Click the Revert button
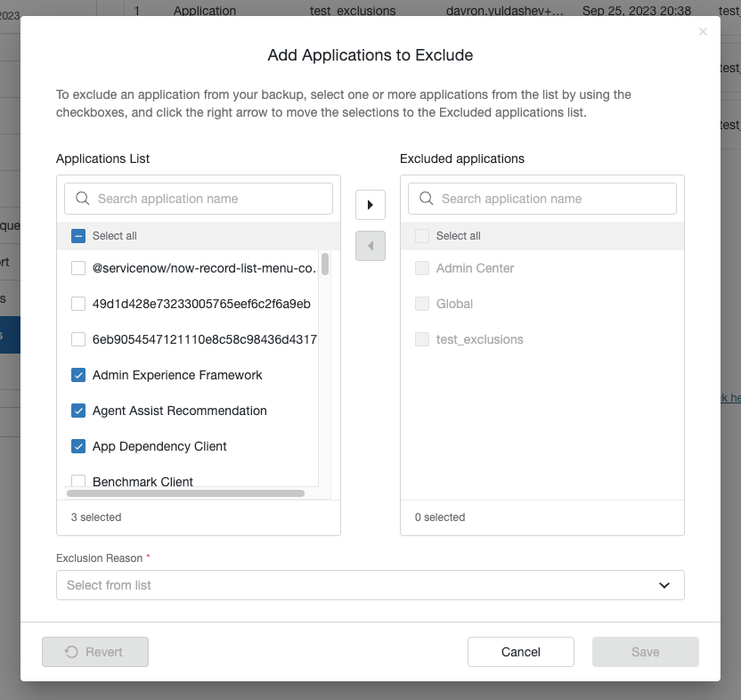741x700 pixels. (x=95, y=652)
